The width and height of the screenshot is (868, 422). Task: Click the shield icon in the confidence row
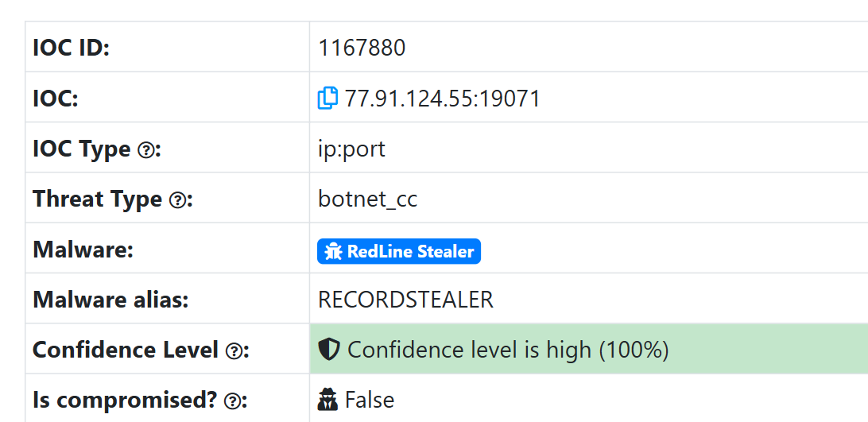[x=329, y=350]
